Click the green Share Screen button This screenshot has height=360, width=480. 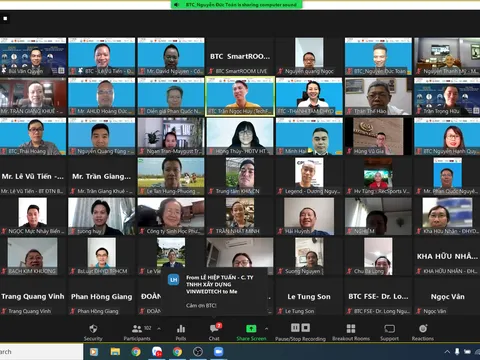coord(251,332)
